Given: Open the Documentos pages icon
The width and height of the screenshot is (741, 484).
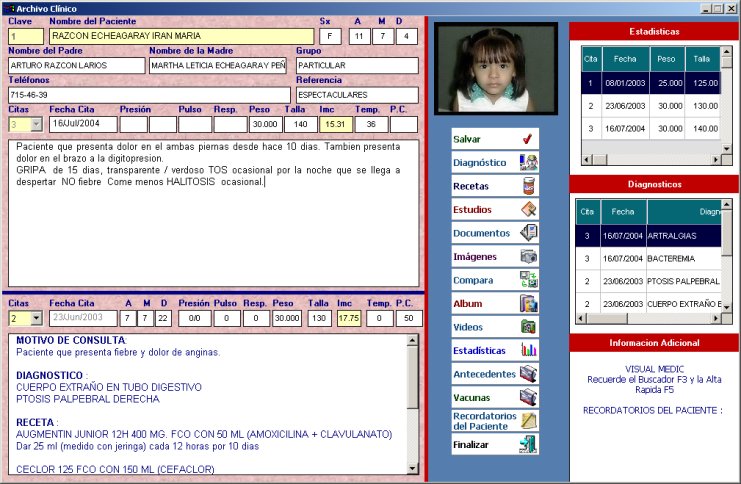Looking at the screenshot, I should click(x=528, y=233).
